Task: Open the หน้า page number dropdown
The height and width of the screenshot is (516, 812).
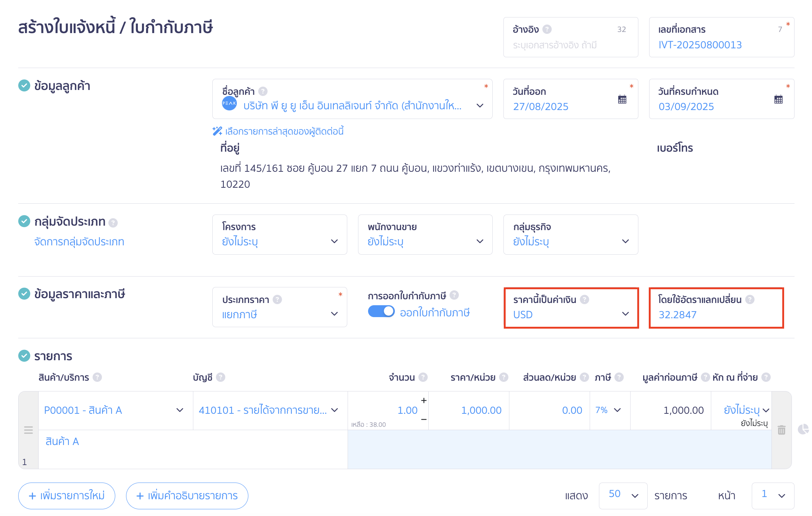Action: pyautogui.click(x=773, y=496)
